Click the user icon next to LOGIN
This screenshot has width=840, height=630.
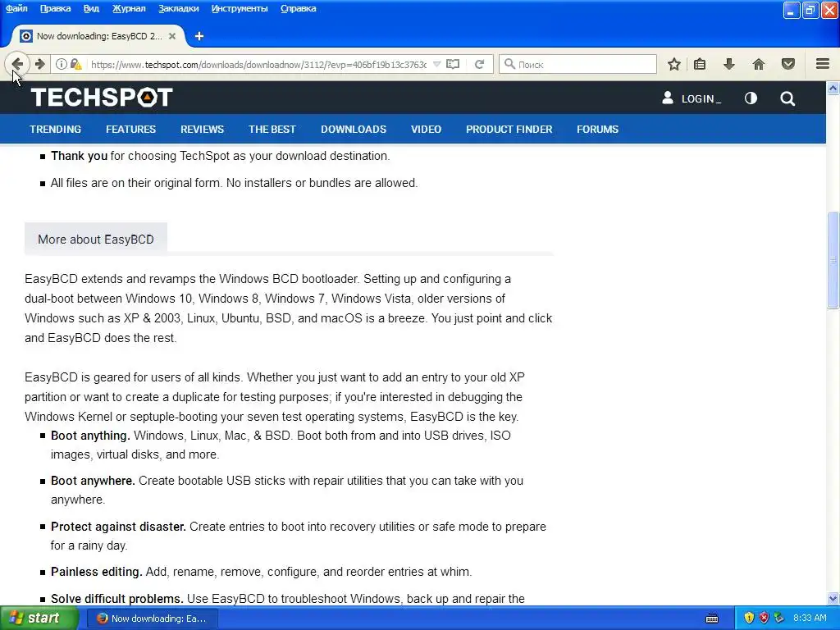pos(668,98)
